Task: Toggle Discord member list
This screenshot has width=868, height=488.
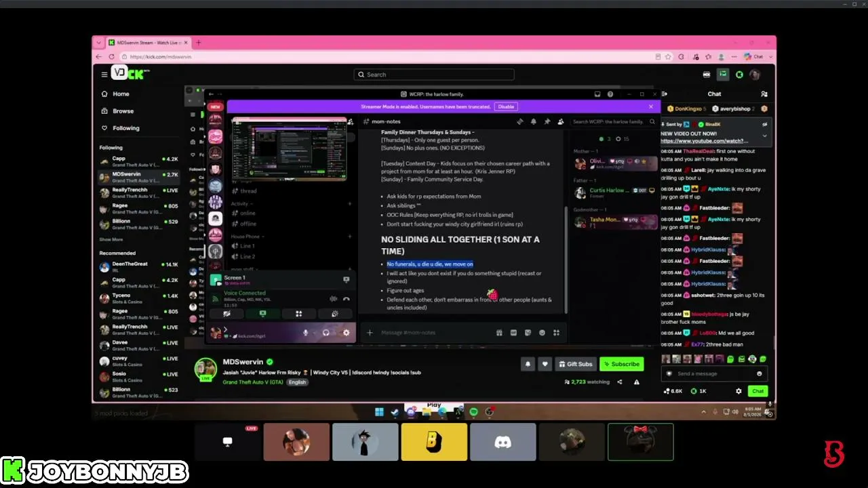Action: point(560,122)
